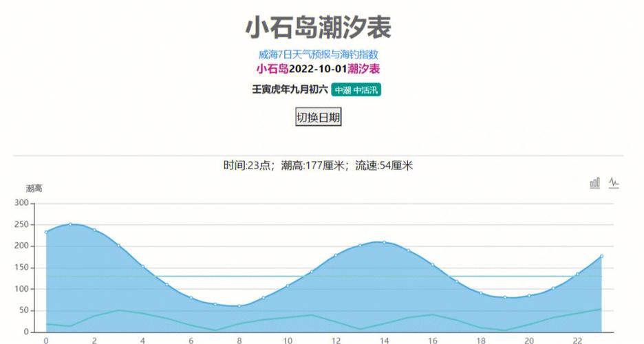Click the tide data point at hour 8 trough
Screen dimensions: 644x344
239,306
